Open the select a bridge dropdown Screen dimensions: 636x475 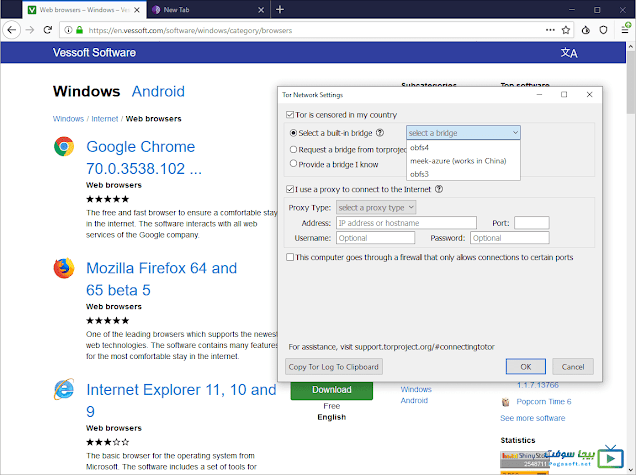pyautogui.click(x=463, y=133)
